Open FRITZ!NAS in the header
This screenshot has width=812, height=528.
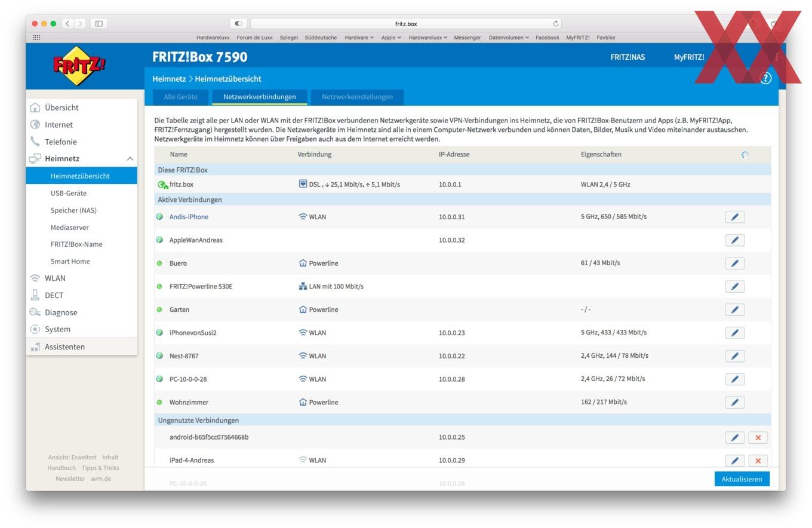628,57
